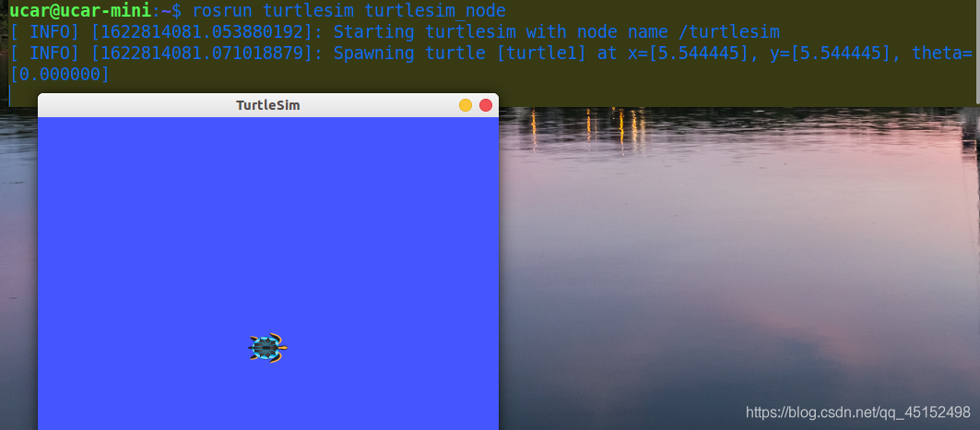Click the [turtle1] name in the log

(540, 54)
